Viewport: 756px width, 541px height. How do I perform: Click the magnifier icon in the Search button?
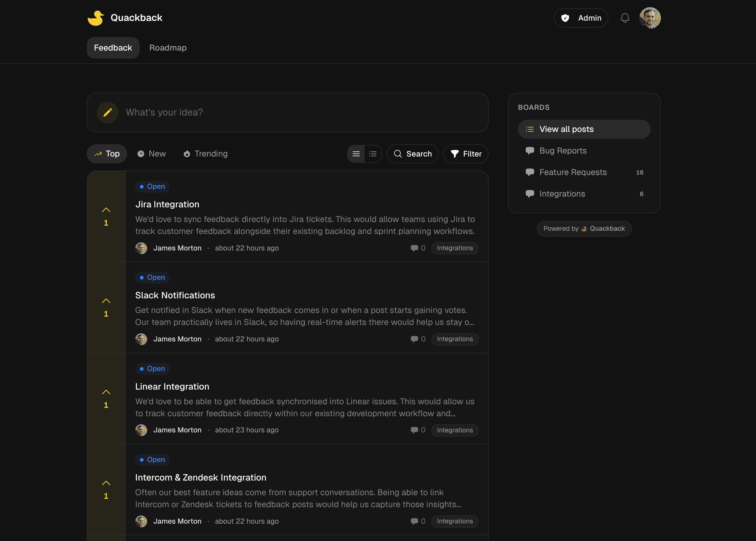point(398,154)
